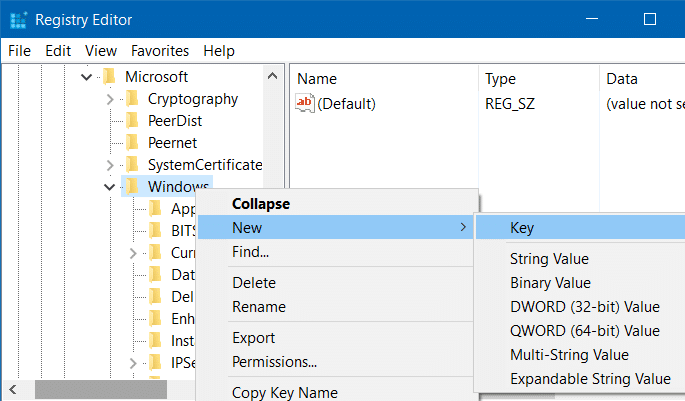Click the Windows folder icon

point(132,187)
